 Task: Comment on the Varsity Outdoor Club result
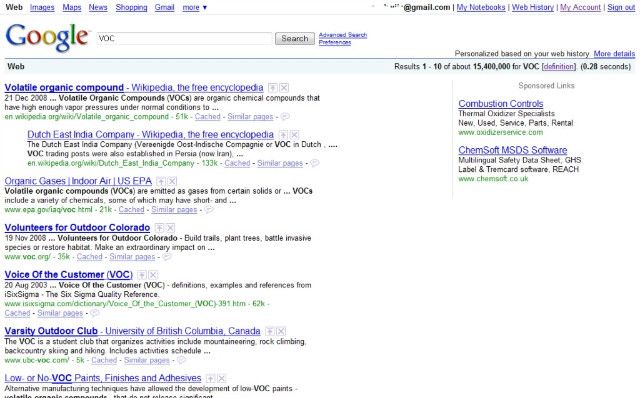click(181, 360)
